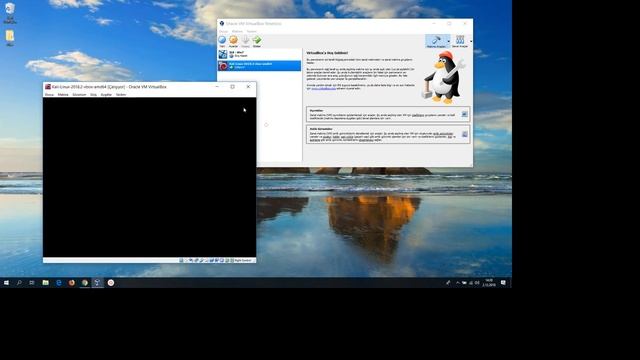640x360 pixels.
Task: Launch Microsoft Edge from taskbar
Action: tap(59, 282)
